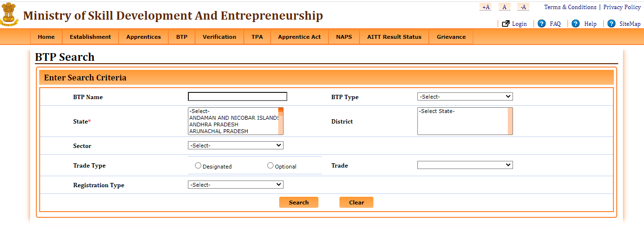
Task: Click the District list scrollbar
Action: [x=510, y=121]
